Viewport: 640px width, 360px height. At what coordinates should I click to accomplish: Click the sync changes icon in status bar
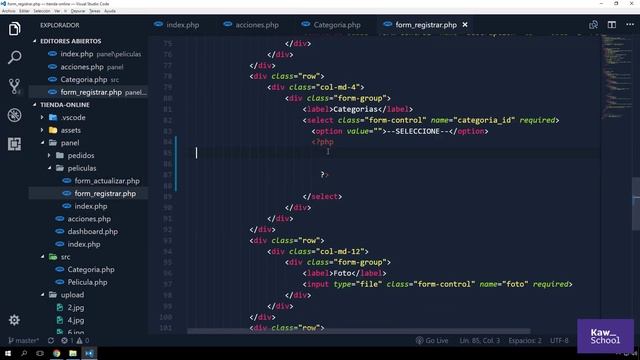pos(51,340)
